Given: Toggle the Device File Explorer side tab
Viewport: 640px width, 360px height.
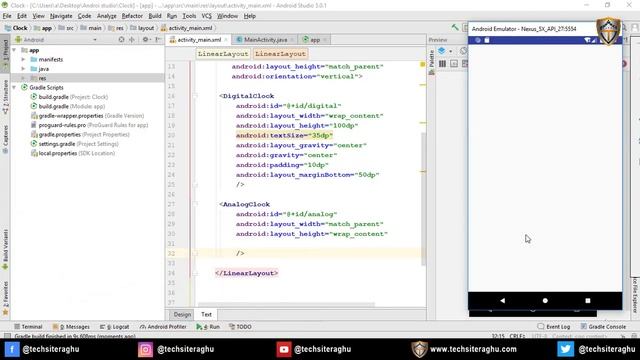Looking at the screenshot, I should click(635, 295).
